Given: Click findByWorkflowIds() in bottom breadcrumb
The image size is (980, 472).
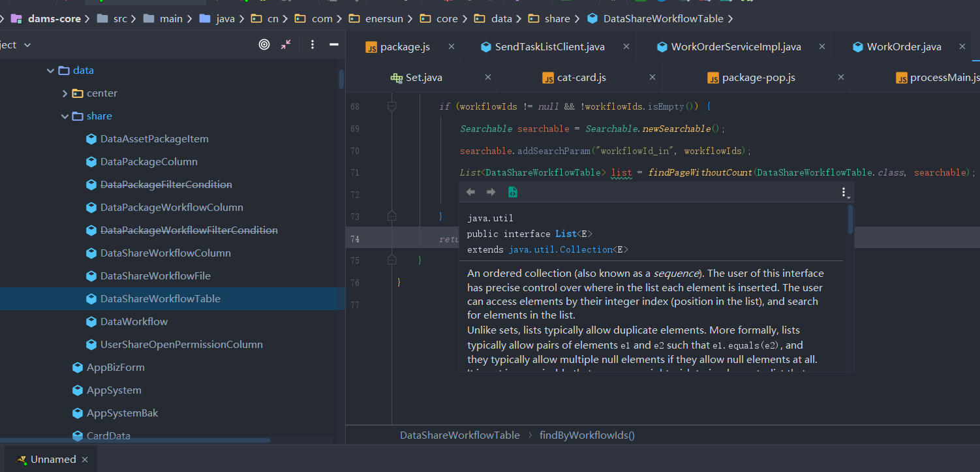Looking at the screenshot, I should pyautogui.click(x=587, y=435).
